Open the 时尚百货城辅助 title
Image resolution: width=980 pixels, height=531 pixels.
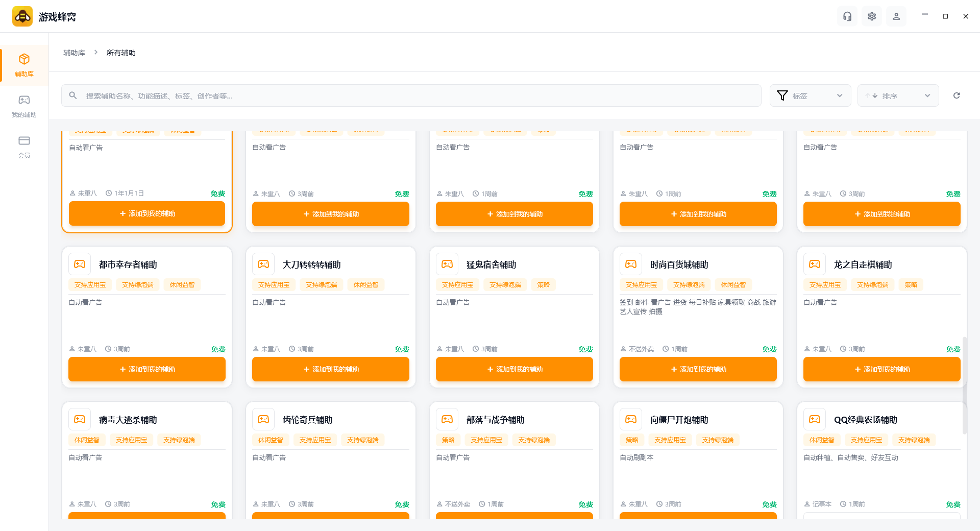[679, 264]
